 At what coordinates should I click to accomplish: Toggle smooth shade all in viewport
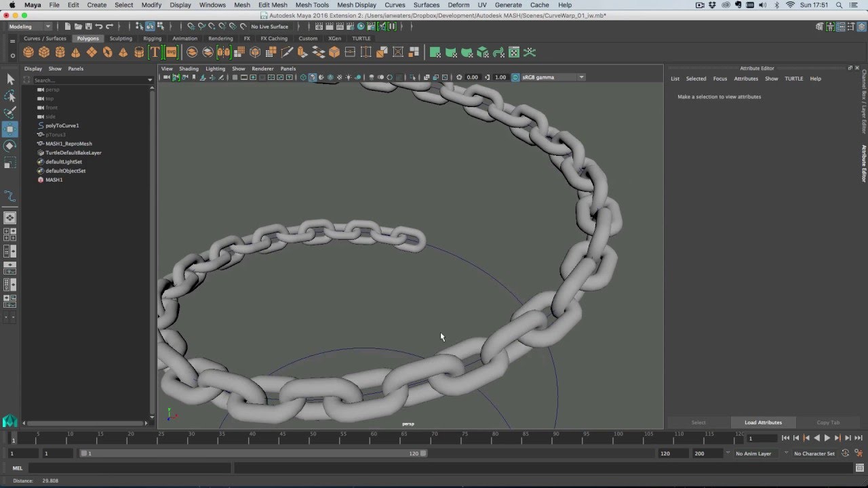[313, 77]
